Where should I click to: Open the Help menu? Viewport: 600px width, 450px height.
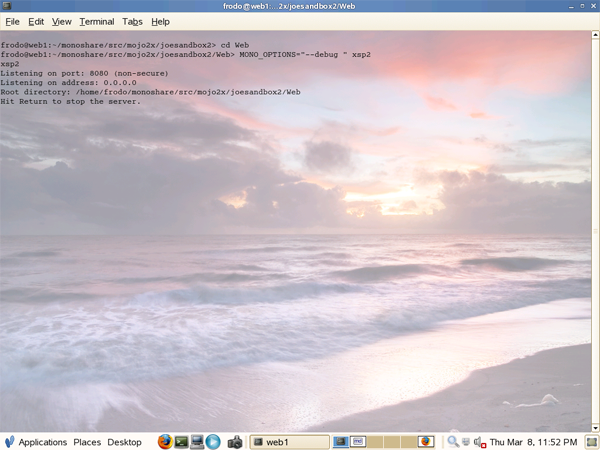tap(160, 22)
